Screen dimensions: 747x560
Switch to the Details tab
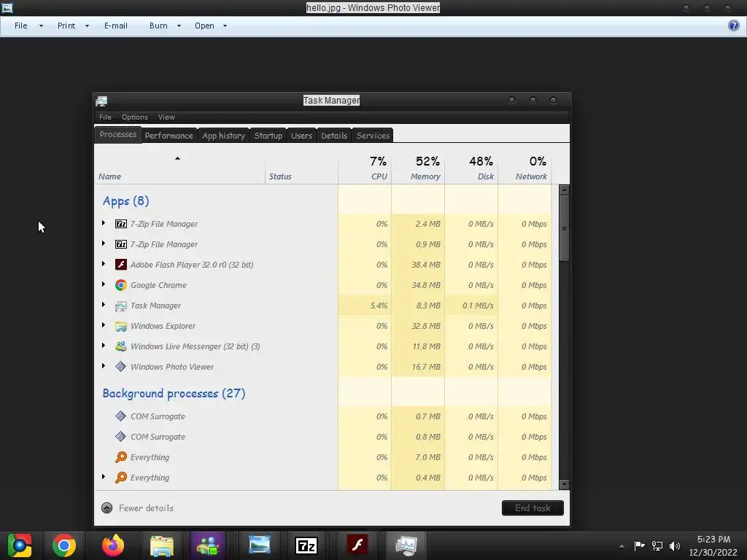coord(334,136)
